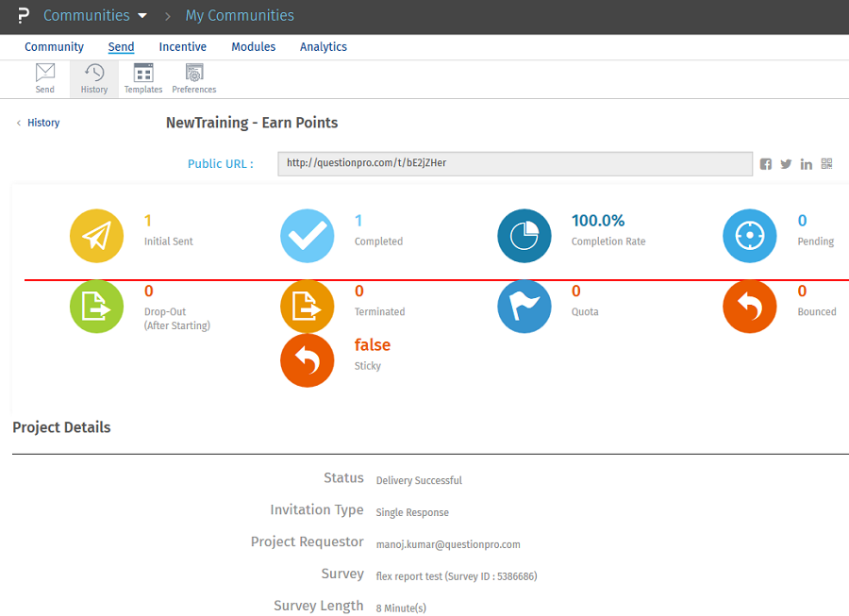Share the URL on LinkedIn
The width and height of the screenshot is (849, 616).
coord(807,164)
